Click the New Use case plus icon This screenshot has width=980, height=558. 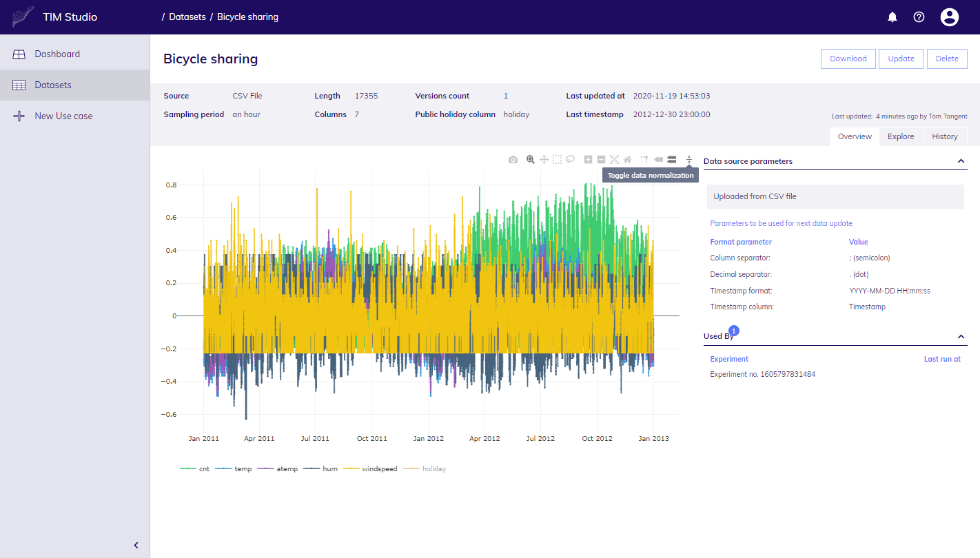pyautogui.click(x=19, y=116)
